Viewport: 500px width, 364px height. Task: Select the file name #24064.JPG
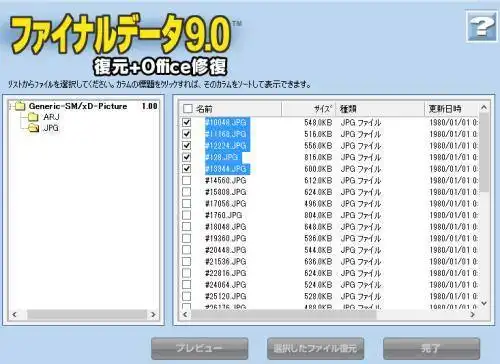[x=226, y=285]
